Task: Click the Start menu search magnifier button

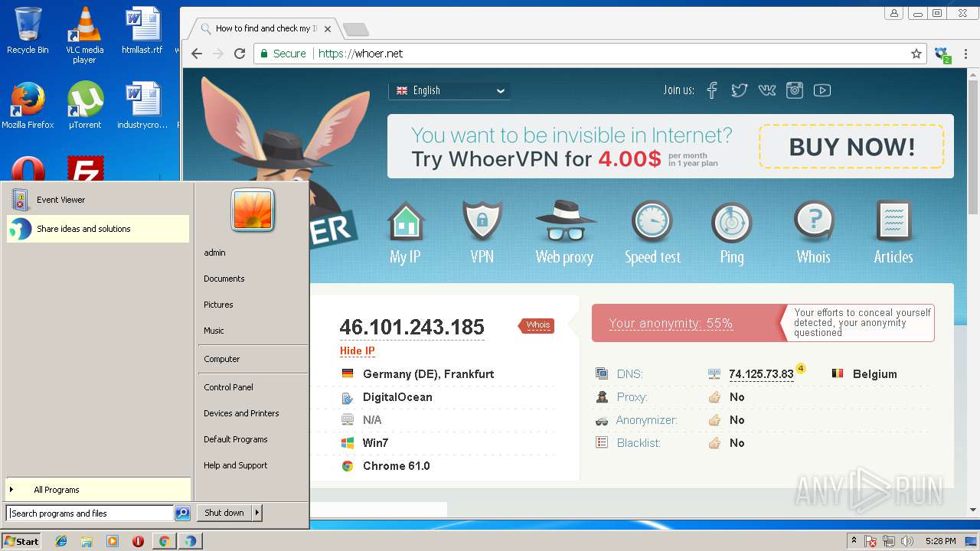Action: (x=182, y=514)
